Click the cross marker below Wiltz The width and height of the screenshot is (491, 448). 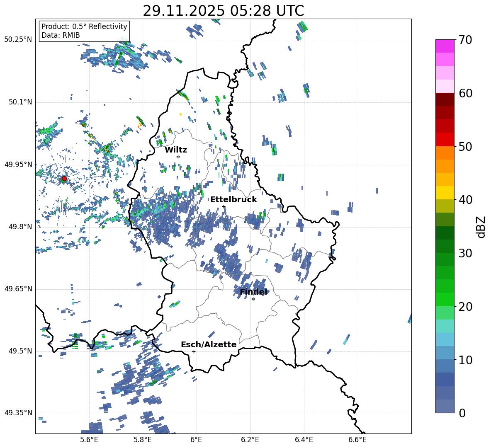click(178, 157)
